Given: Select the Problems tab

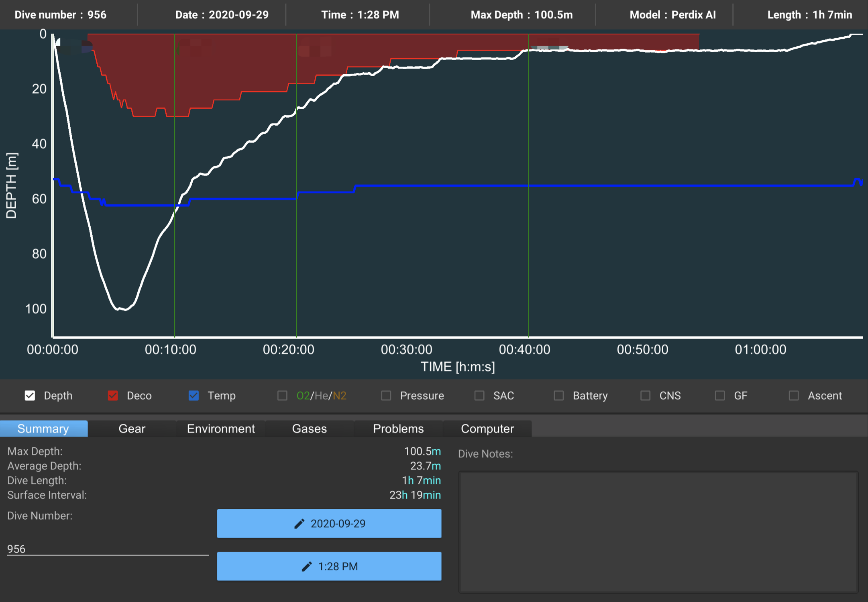Looking at the screenshot, I should coord(398,429).
